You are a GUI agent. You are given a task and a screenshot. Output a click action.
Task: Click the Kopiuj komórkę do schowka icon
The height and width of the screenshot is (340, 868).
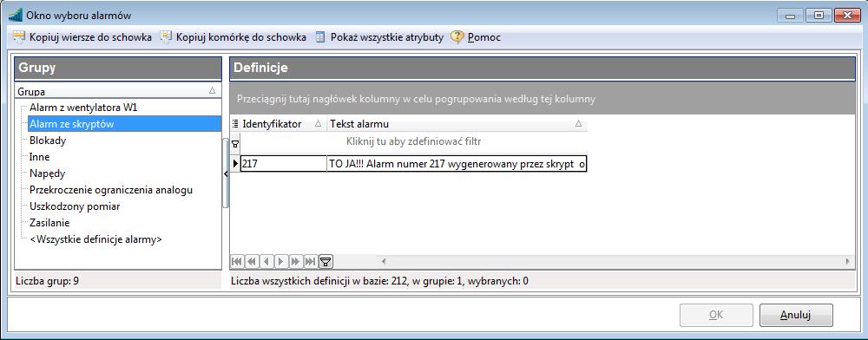click(166, 37)
